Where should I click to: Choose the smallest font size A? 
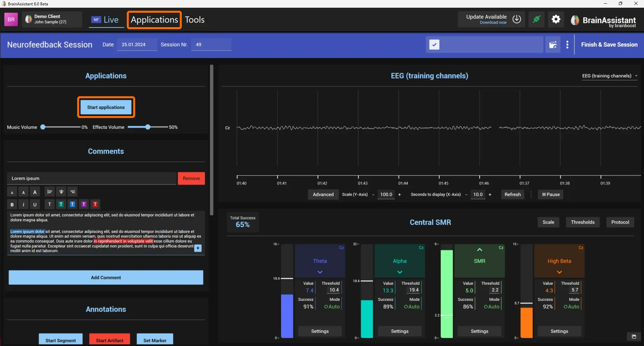coord(12,192)
